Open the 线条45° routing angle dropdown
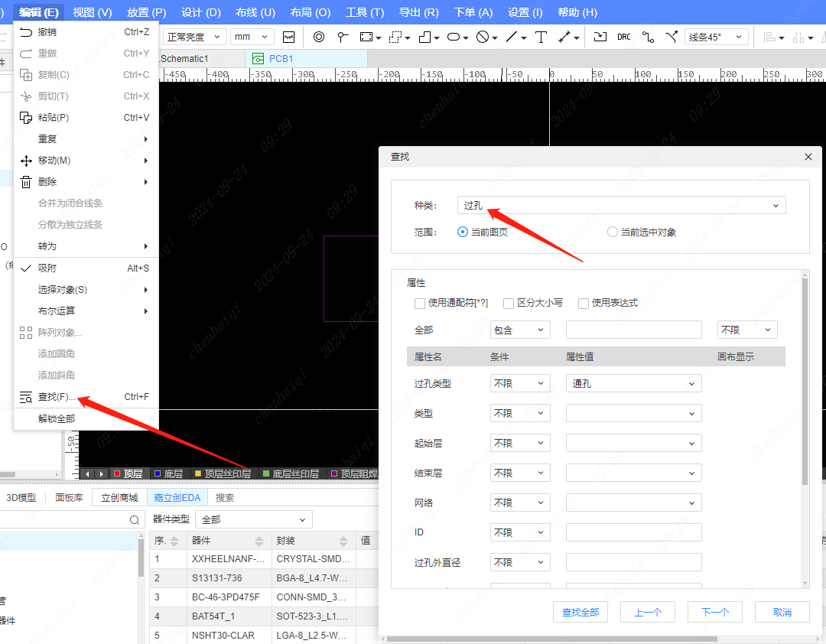Screen dimensions: 826x644 (716, 37)
